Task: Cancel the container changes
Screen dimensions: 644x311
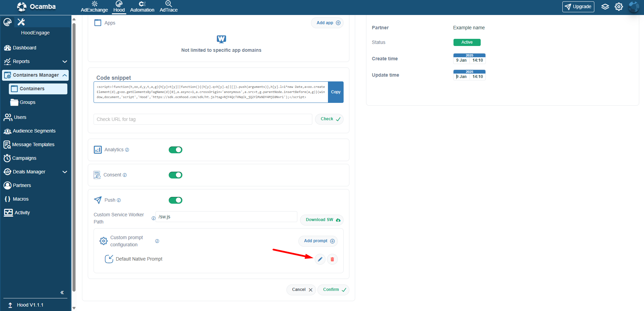Action: (x=301, y=290)
